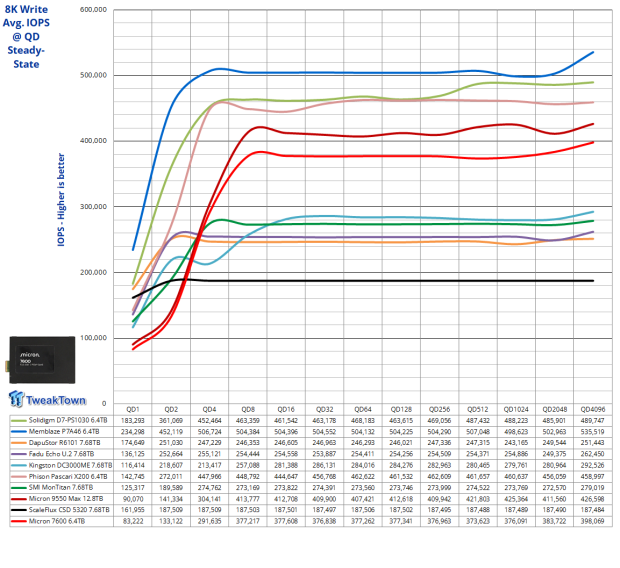
Task: Select the Micron 9550 QD4 value "304,141"
Action: tap(210, 499)
